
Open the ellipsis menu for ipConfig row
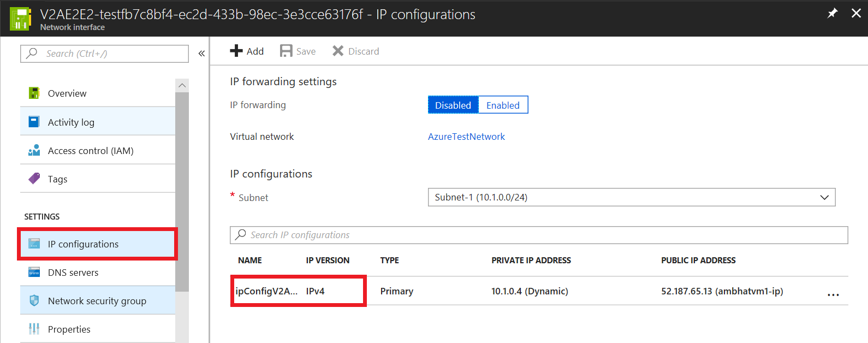pos(833,294)
